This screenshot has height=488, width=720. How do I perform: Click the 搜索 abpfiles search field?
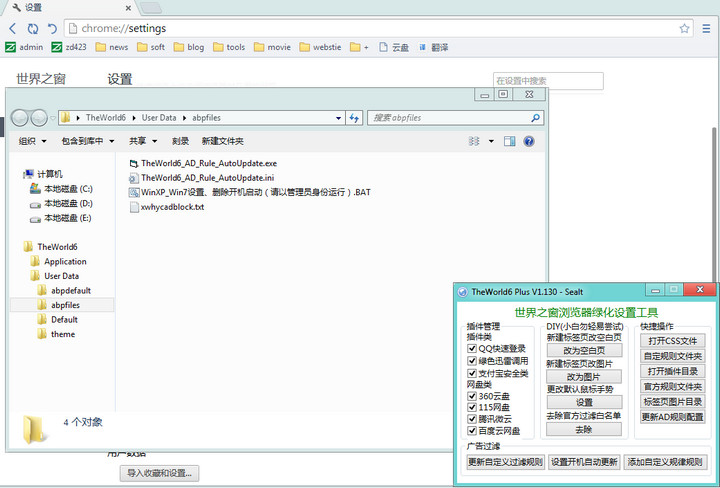point(448,118)
